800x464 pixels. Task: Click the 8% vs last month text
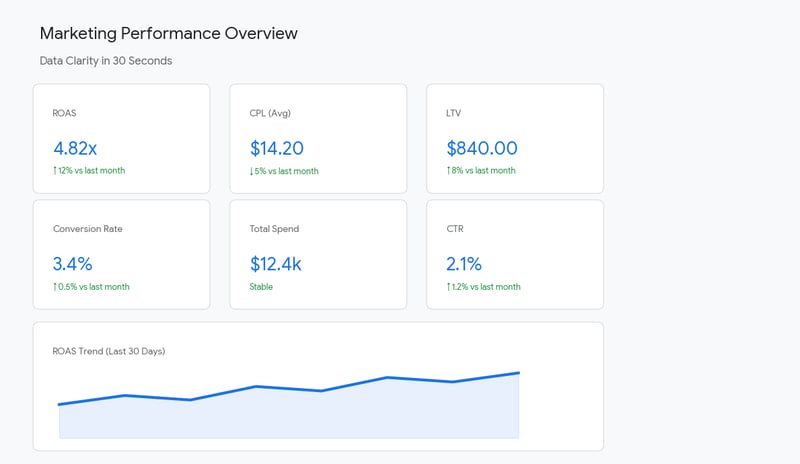[x=486, y=171]
